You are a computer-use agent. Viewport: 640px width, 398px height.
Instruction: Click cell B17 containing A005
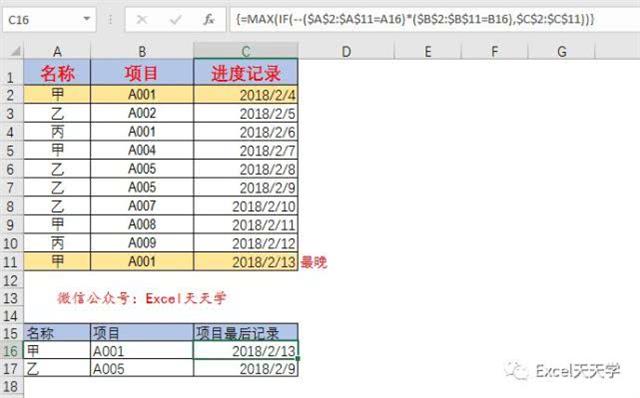(142, 368)
